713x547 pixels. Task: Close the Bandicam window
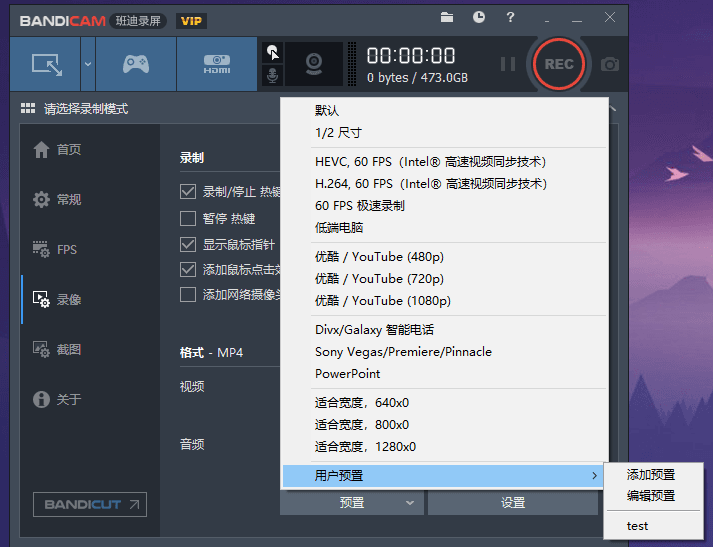click(610, 17)
